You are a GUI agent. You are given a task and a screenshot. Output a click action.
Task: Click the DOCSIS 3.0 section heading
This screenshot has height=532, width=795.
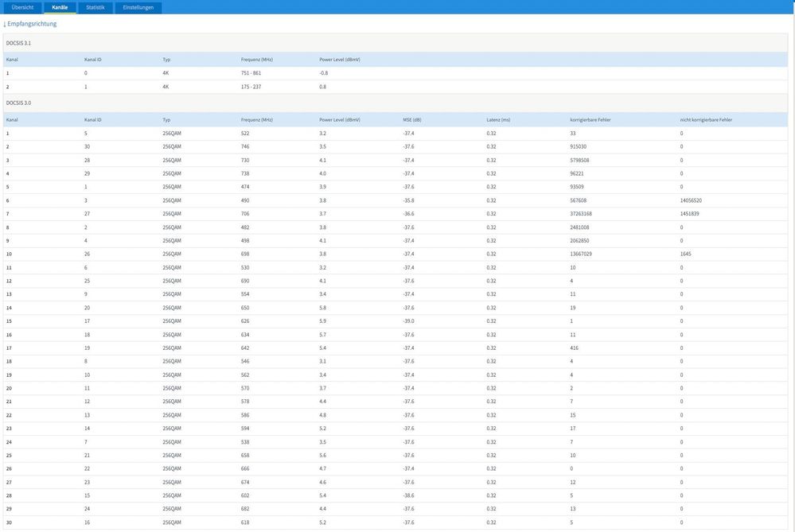pos(18,103)
